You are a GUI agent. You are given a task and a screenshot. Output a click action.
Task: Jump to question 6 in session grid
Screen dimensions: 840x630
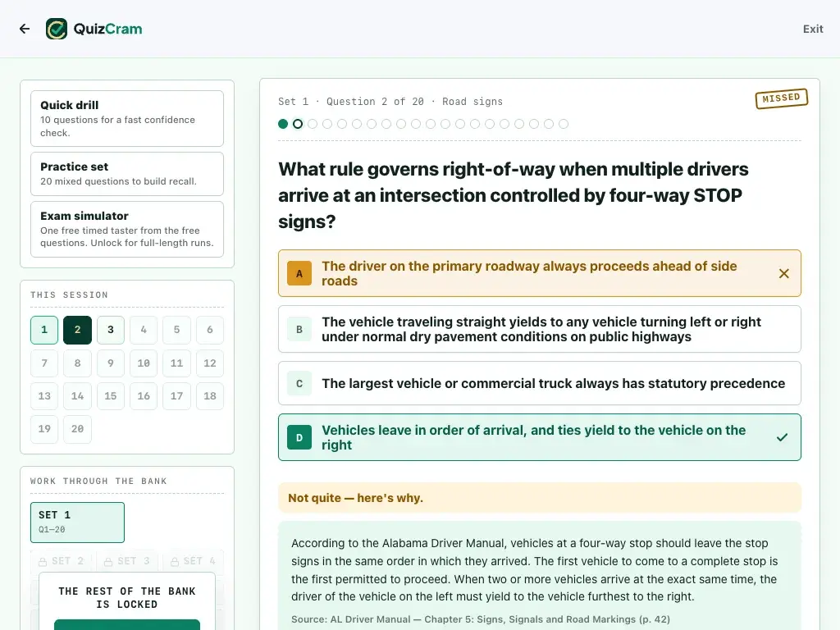click(210, 330)
